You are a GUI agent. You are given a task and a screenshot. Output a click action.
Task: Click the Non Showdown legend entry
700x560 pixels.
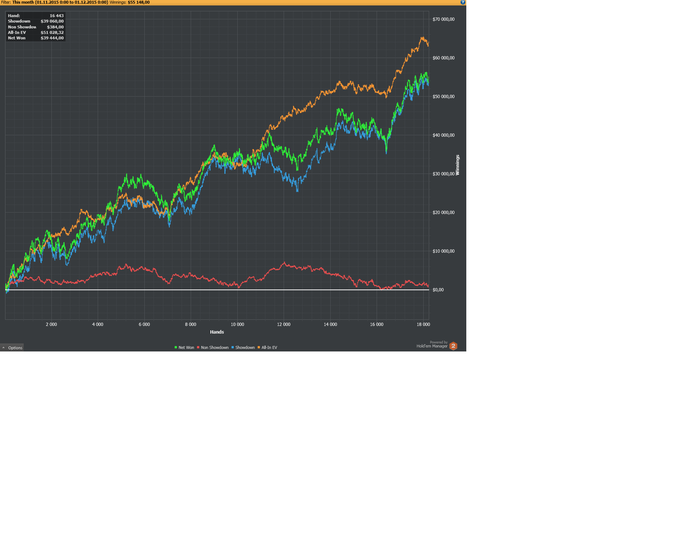(213, 347)
